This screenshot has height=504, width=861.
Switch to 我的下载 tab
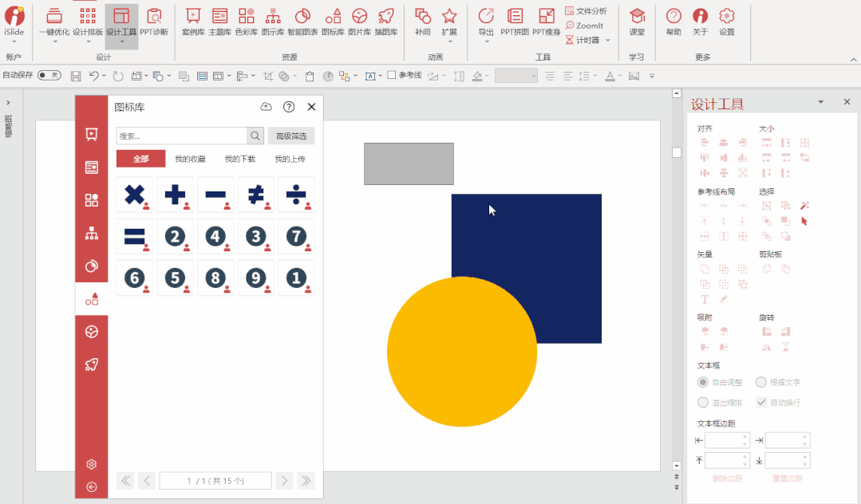click(x=240, y=159)
